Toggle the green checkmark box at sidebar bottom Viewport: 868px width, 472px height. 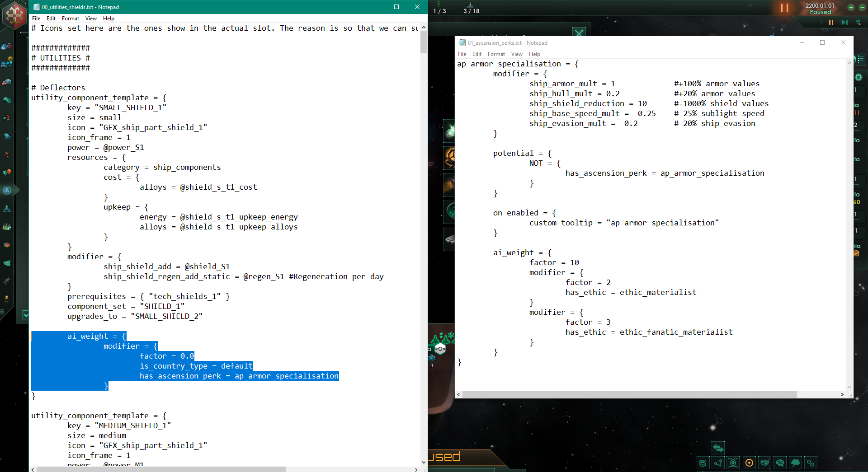coord(26,315)
